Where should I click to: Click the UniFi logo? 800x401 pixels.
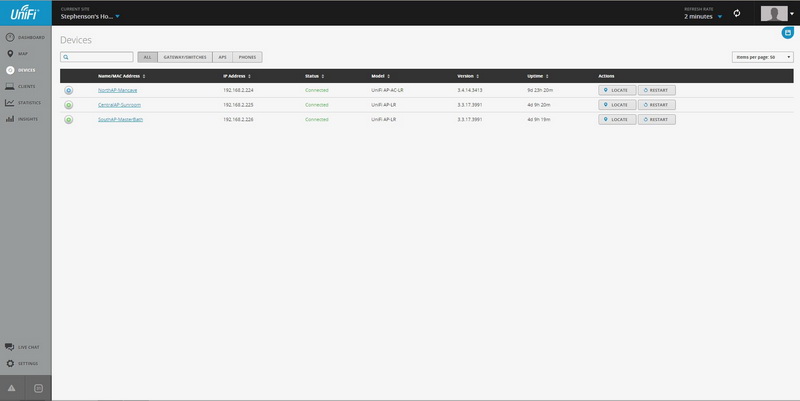25,13
